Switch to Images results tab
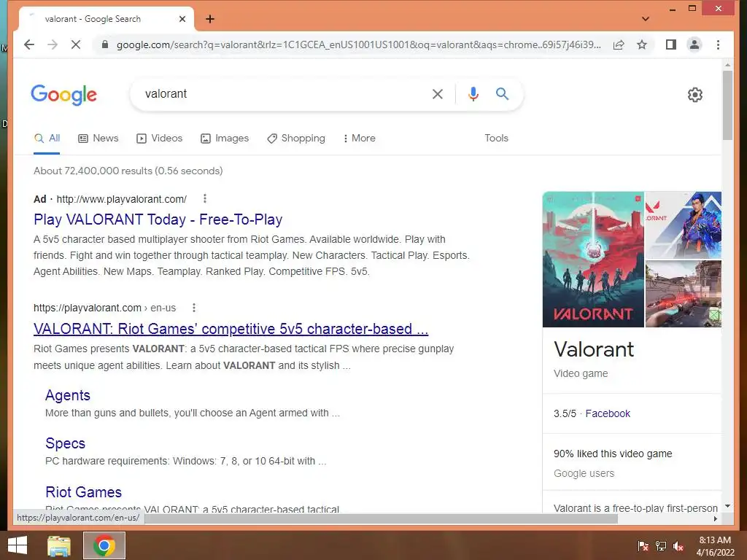The width and height of the screenshot is (747, 560). click(x=225, y=138)
